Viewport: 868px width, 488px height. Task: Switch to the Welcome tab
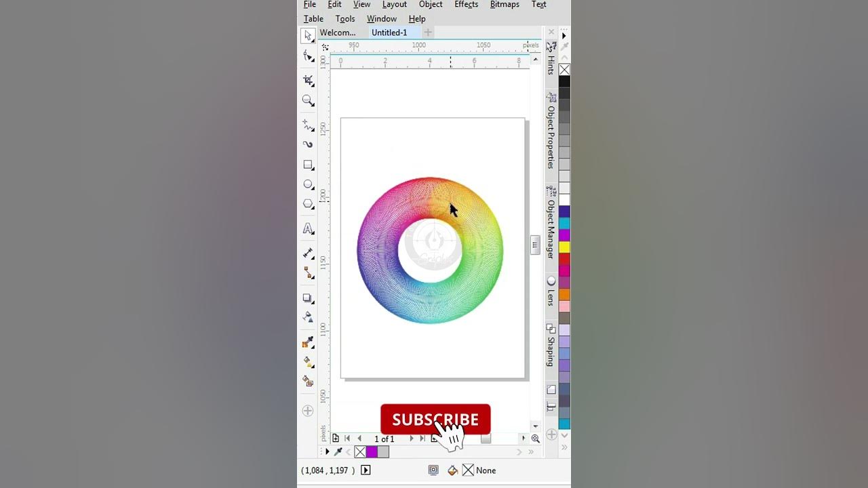(338, 33)
